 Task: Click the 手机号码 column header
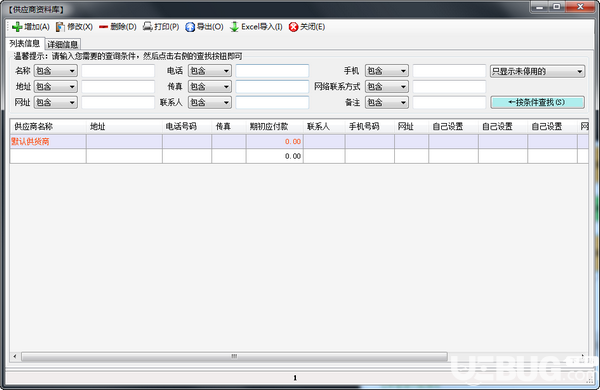coord(370,127)
